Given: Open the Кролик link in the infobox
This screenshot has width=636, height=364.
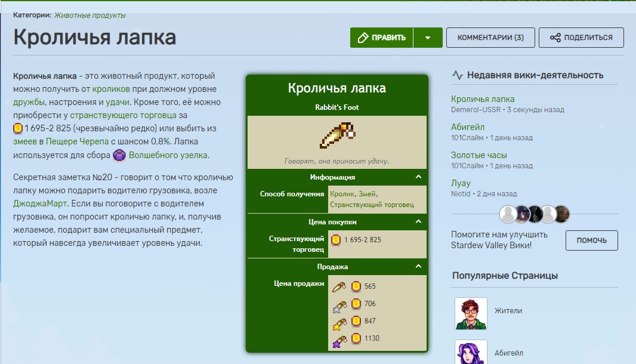Looking at the screenshot, I should [x=342, y=194].
